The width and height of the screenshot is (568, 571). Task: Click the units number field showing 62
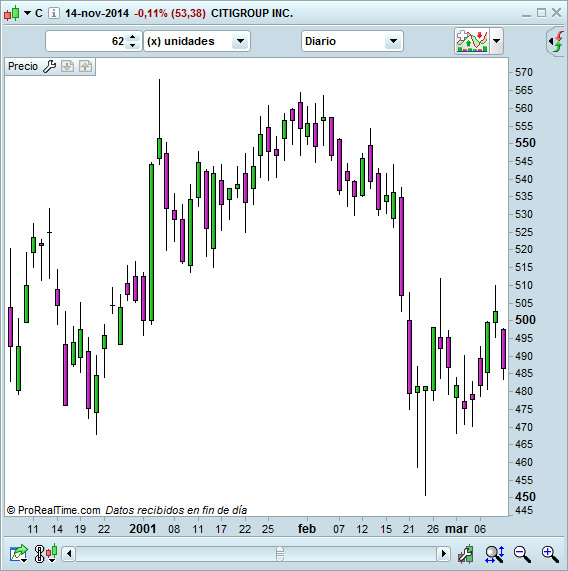coord(86,41)
